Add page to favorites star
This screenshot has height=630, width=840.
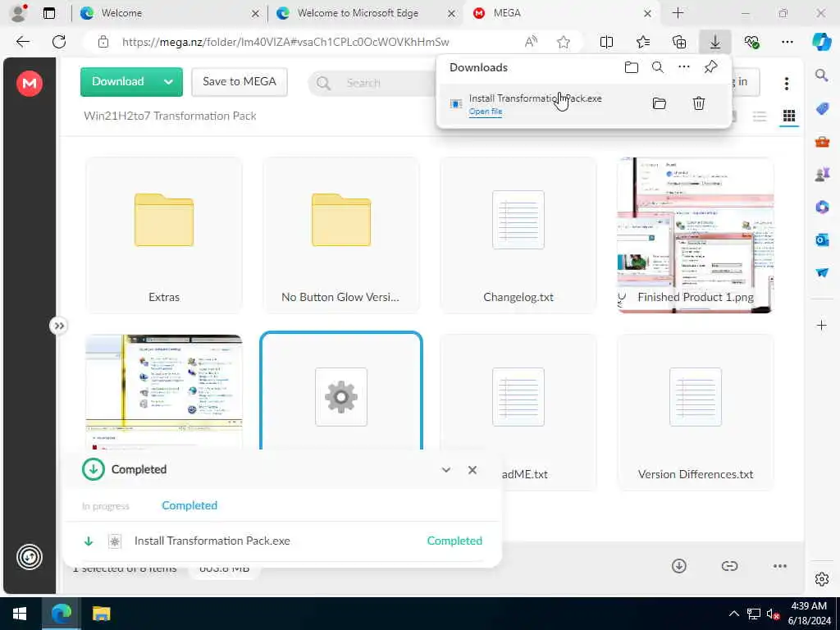(x=563, y=42)
